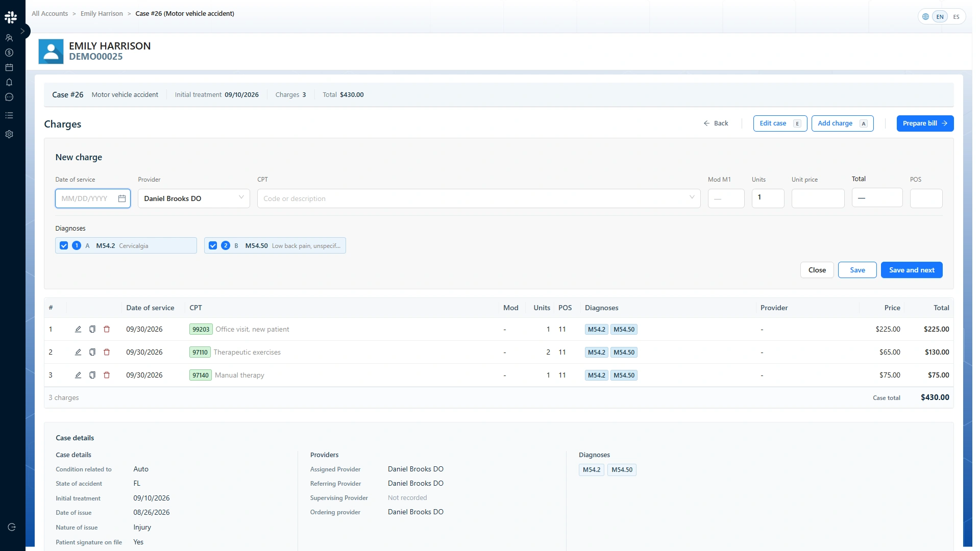Viewport: 980px width, 551px height.
Task: Click Emily Harrison's avatar image
Action: (51, 52)
